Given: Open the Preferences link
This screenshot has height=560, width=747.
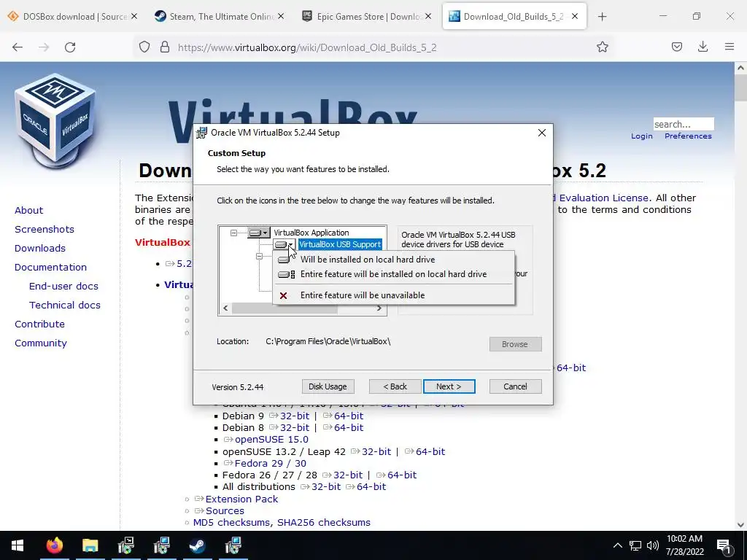Looking at the screenshot, I should click(x=688, y=136).
